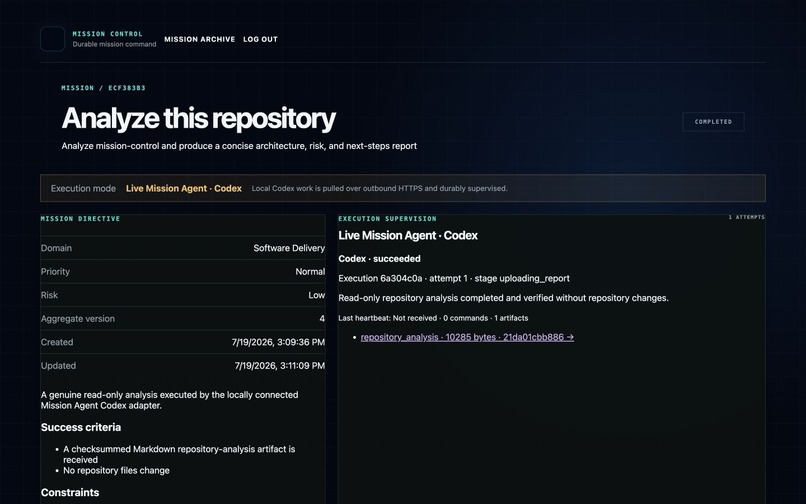Click the mission subtitle about architecture report

[x=239, y=146]
